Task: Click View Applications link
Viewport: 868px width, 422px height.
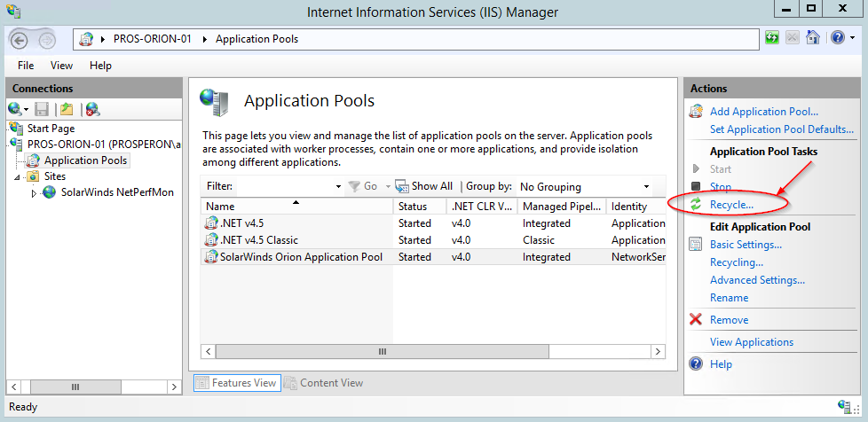Action: (752, 342)
